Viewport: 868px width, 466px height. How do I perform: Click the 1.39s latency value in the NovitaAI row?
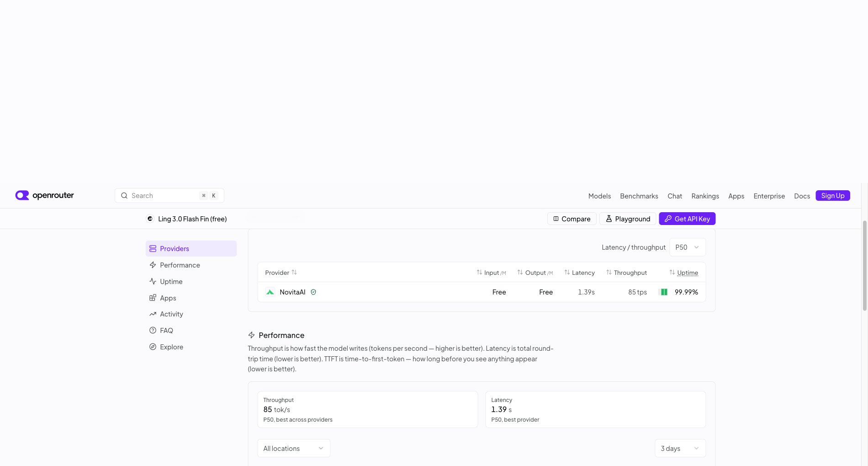[x=586, y=292]
